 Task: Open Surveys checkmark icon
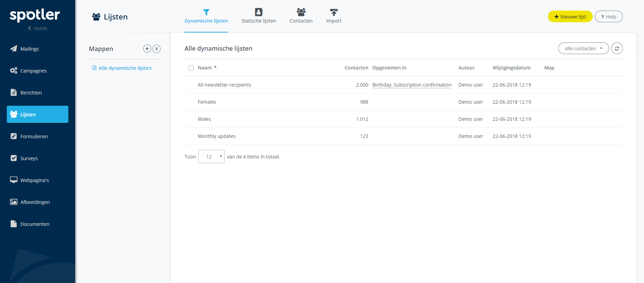point(14,158)
